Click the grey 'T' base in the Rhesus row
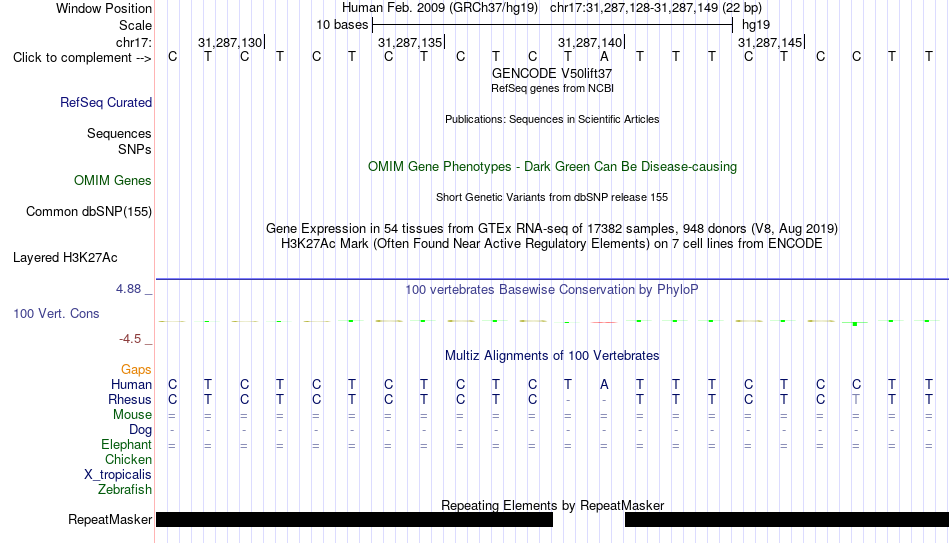Screen dimensions: 950x543 coord(856,400)
